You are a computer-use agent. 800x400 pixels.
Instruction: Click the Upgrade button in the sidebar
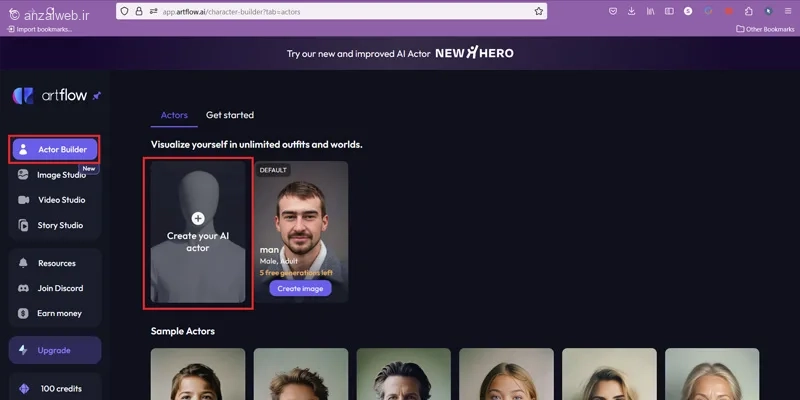55,351
